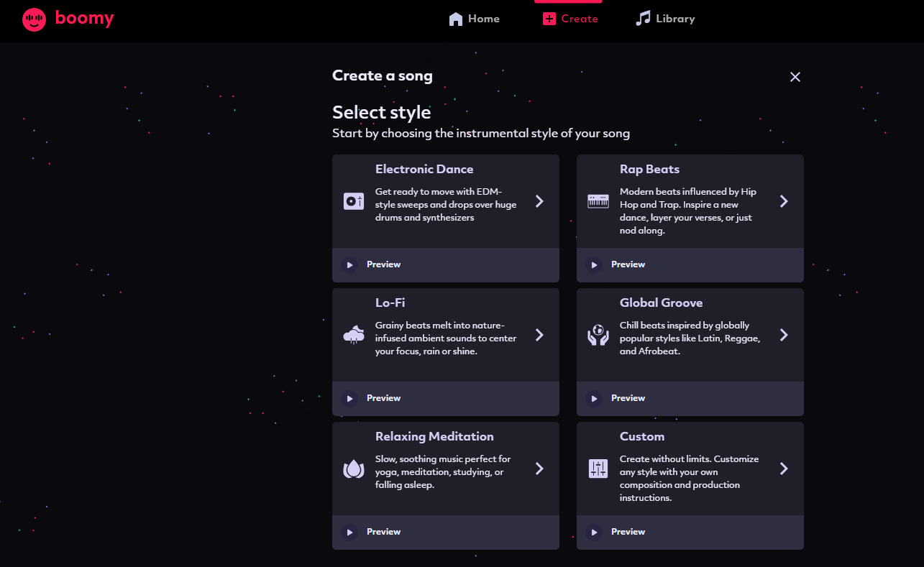
Task: Expand Global Groove with its chevron arrow
Action: (784, 335)
